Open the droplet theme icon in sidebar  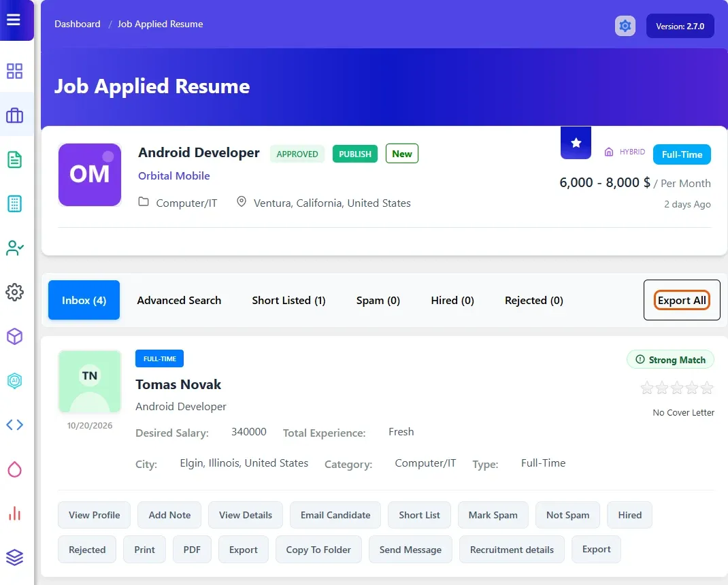(x=14, y=469)
